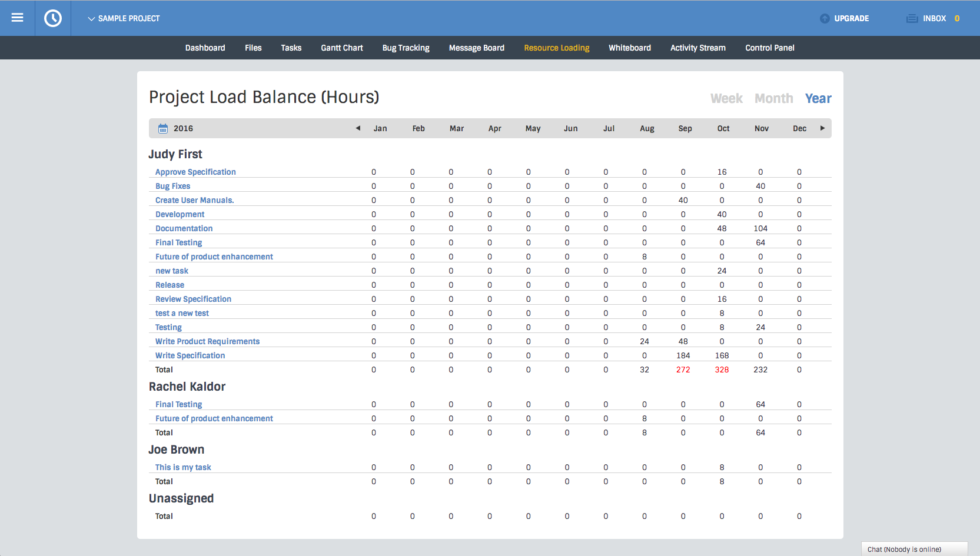Open the Approve Specification task link
The image size is (980, 556).
195,172
